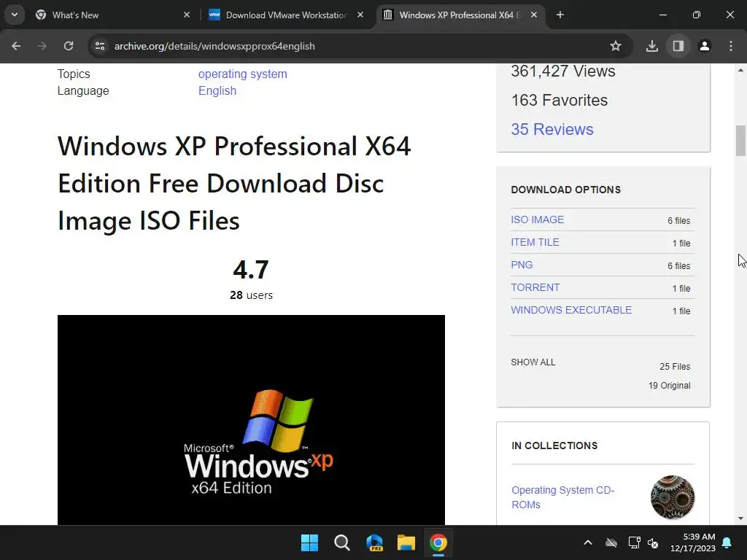Select the Windows XP Professional X64 tab
Image resolution: width=747 pixels, height=560 pixels.
[x=460, y=15]
